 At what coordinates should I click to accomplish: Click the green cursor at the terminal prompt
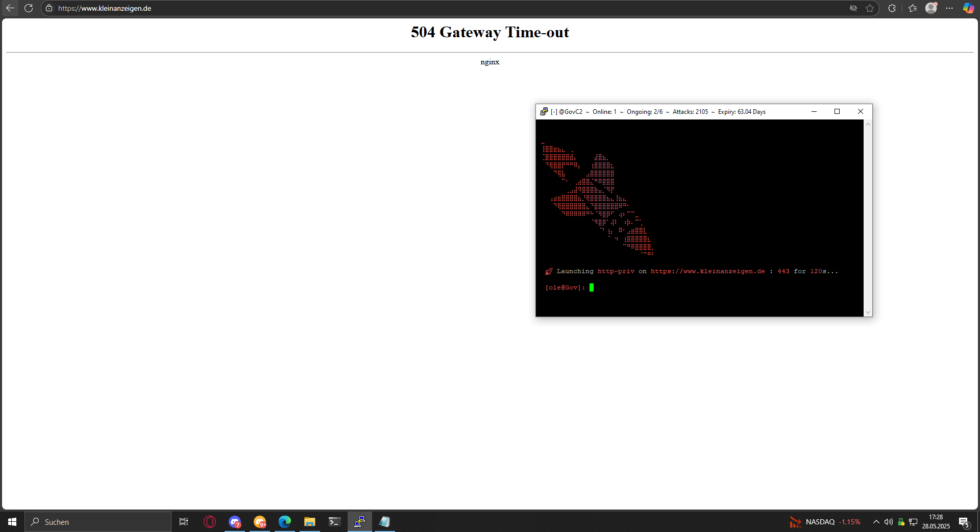(x=592, y=287)
